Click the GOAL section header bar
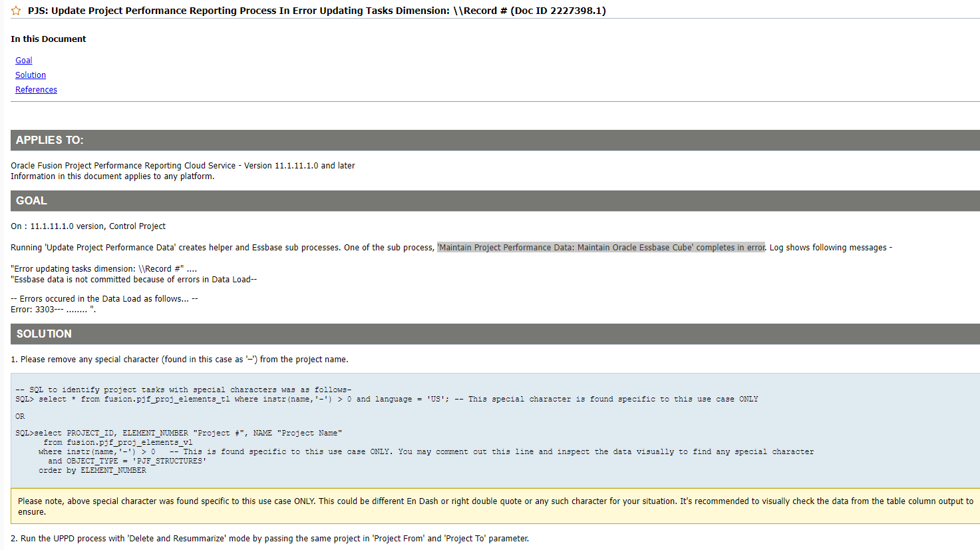The image size is (980, 550). [x=495, y=200]
